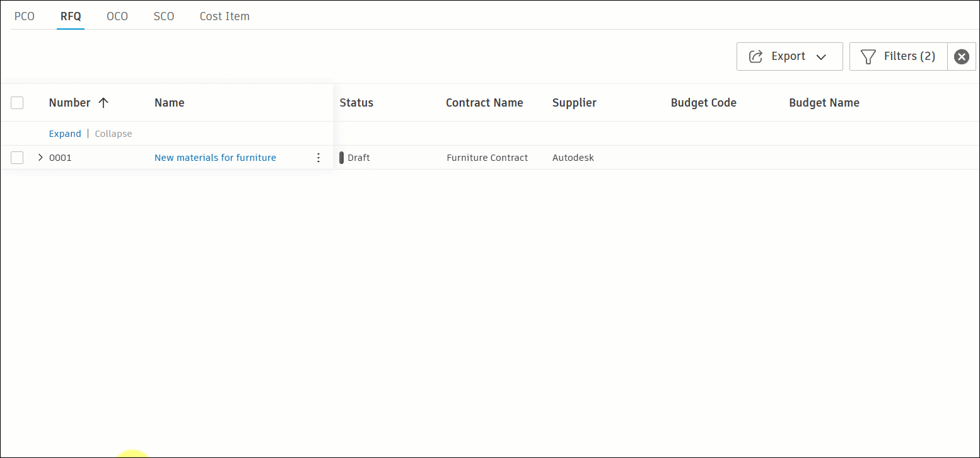Open the New materials for furniture link
The image size is (980, 458).
215,158
